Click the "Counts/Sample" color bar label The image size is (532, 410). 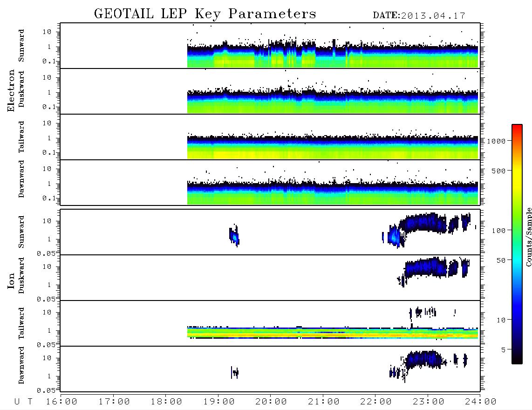528,237
